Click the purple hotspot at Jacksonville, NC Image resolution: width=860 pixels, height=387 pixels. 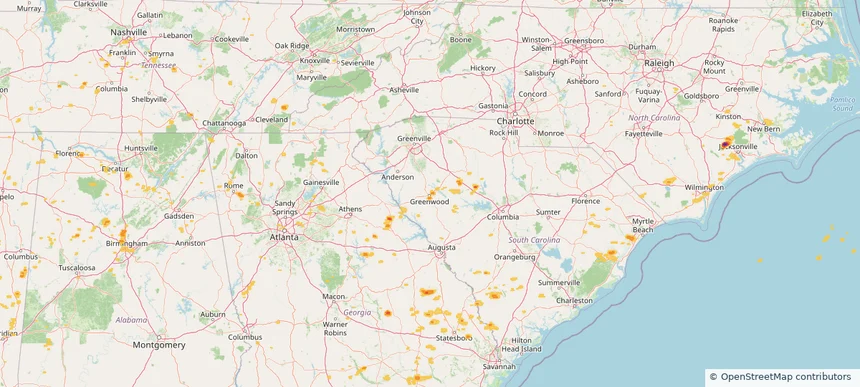[x=725, y=144]
